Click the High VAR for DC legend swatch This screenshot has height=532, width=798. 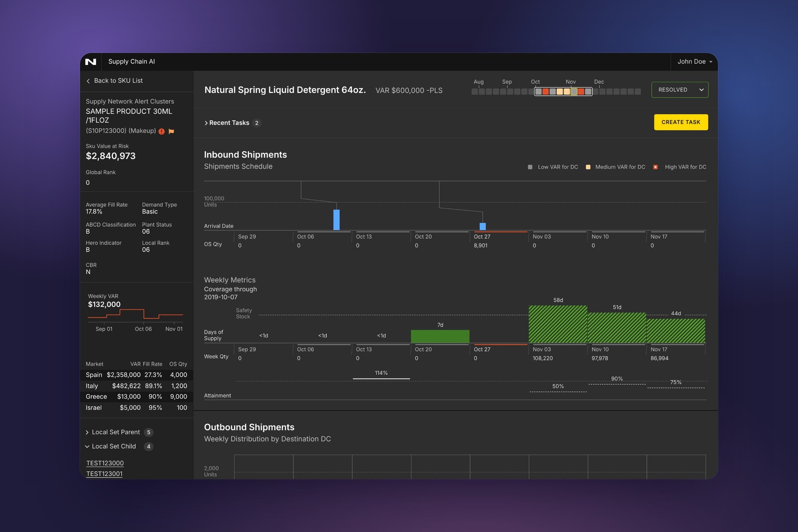(655, 167)
